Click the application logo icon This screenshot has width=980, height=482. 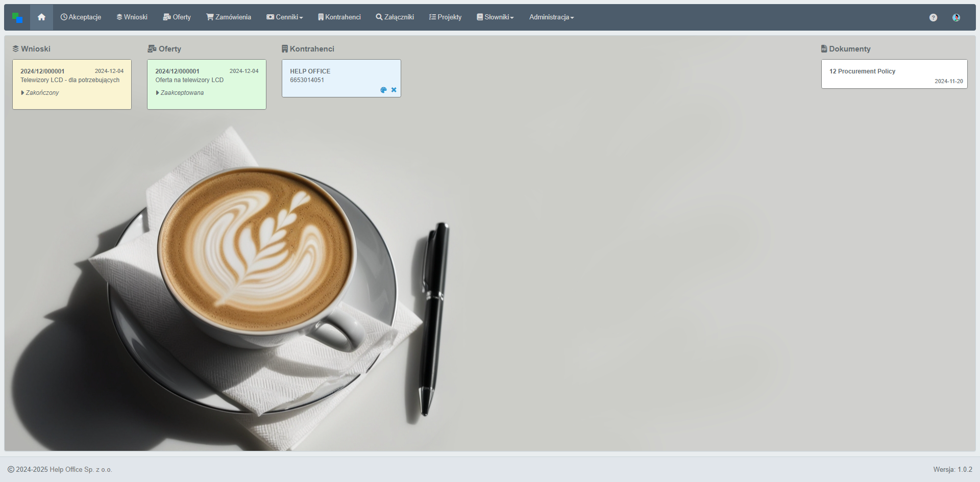point(17,18)
